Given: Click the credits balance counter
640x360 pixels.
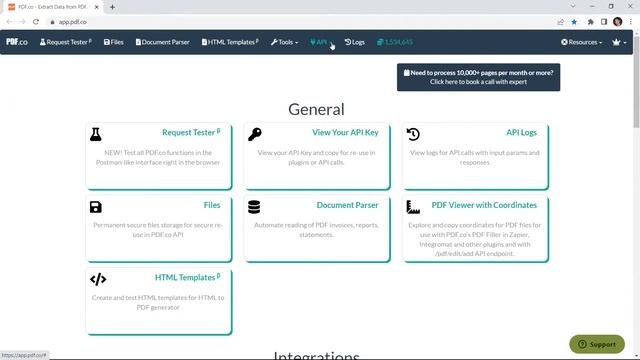Looking at the screenshot, I should tap(394, 42).
